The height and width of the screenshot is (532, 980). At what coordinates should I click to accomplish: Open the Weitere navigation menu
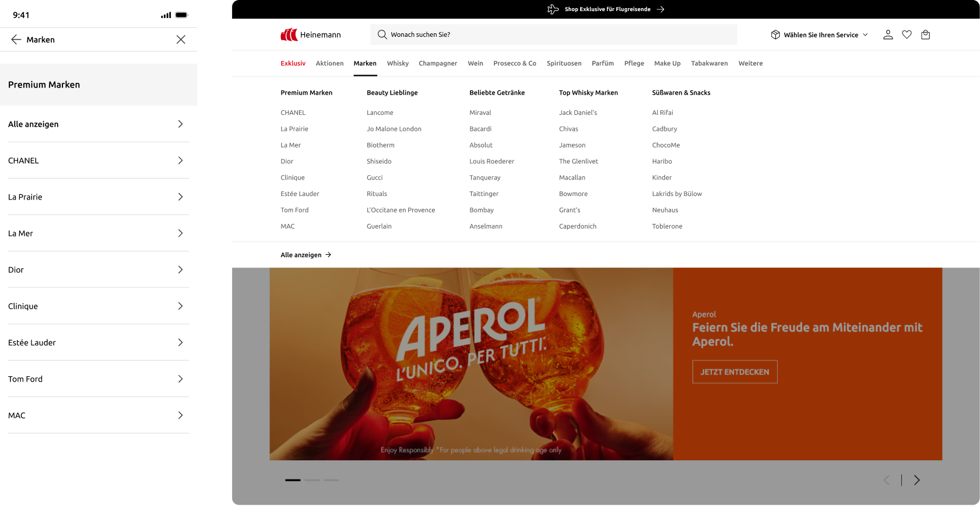tap(750, 64)
